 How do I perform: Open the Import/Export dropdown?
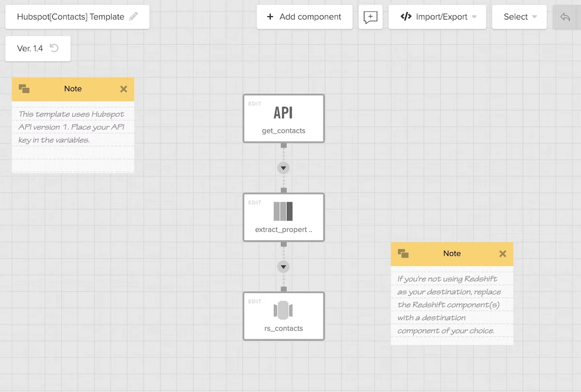click(437, 17)
